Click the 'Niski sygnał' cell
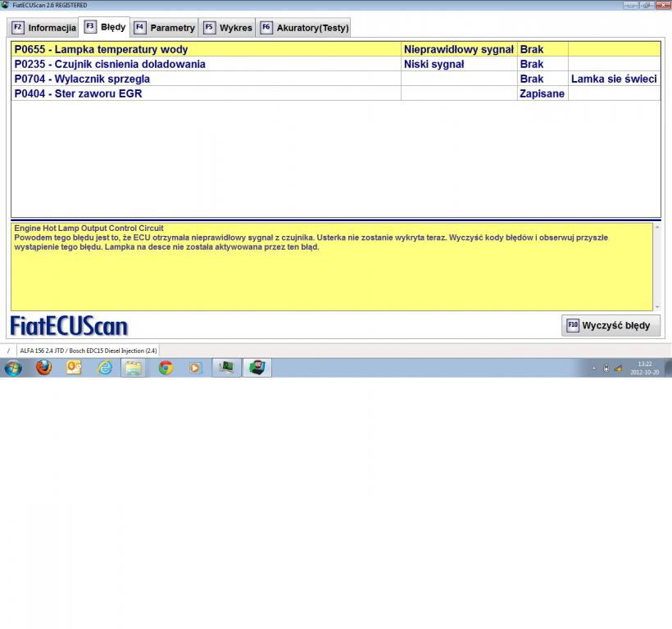 [459, 64]
